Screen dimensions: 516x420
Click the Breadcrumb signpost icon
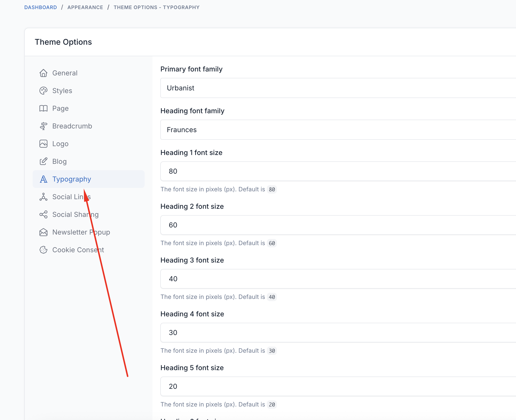[x=43, y=126]
